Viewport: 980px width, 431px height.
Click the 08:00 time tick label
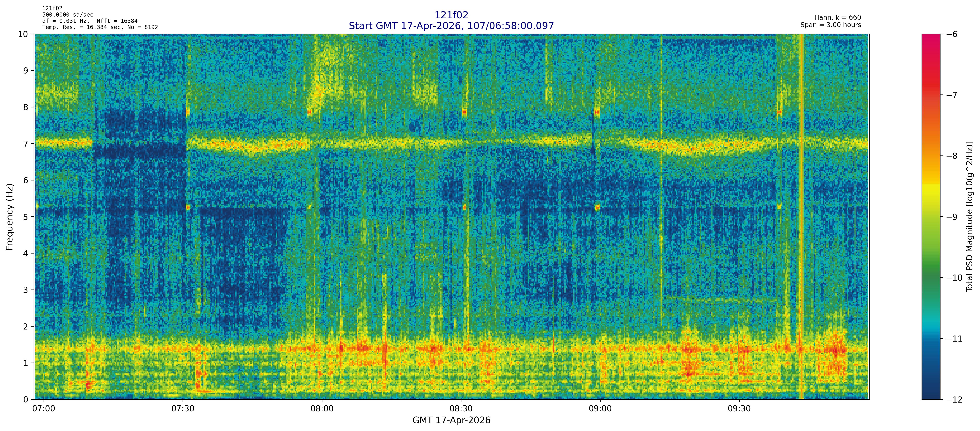[x=322, y=409]
